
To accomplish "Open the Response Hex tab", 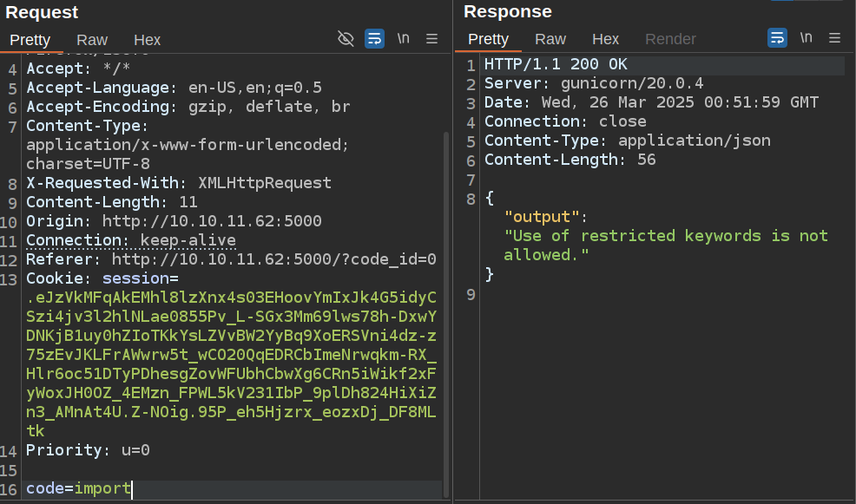I will 605,39.
